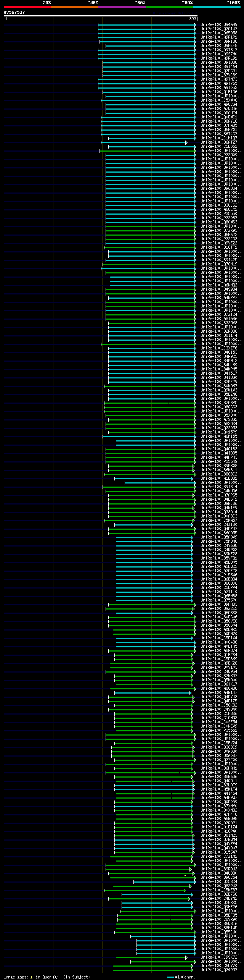Viewport: 244px width, 980px height.
Task: Select hit label UniRef100_C4JI80
Action: pos(219,524)
